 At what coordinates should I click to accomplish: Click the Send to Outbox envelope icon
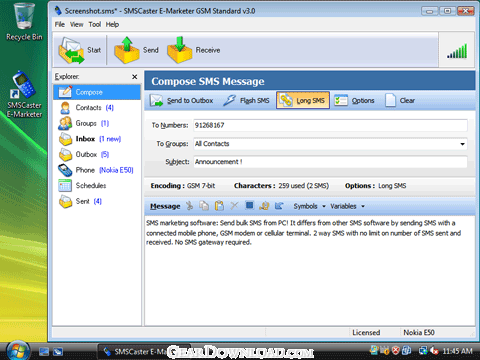click(156, 101)
